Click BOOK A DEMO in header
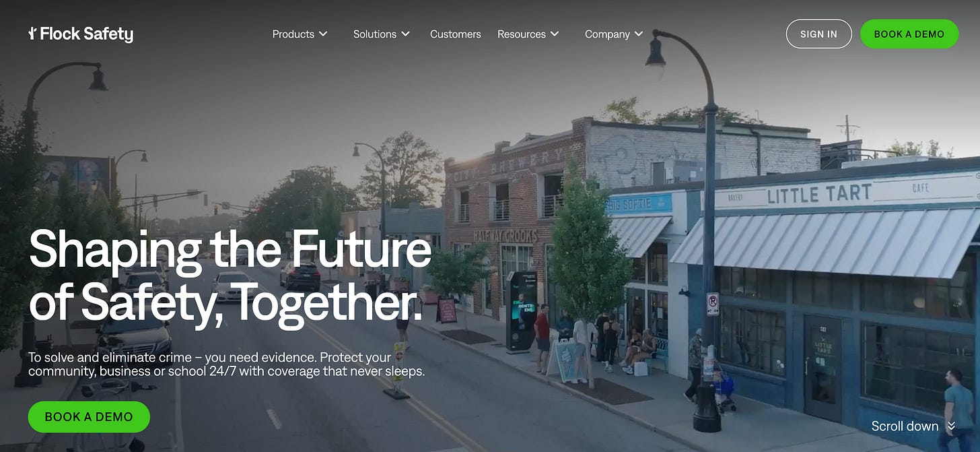 pyautogui.click(x=909, y=34)
